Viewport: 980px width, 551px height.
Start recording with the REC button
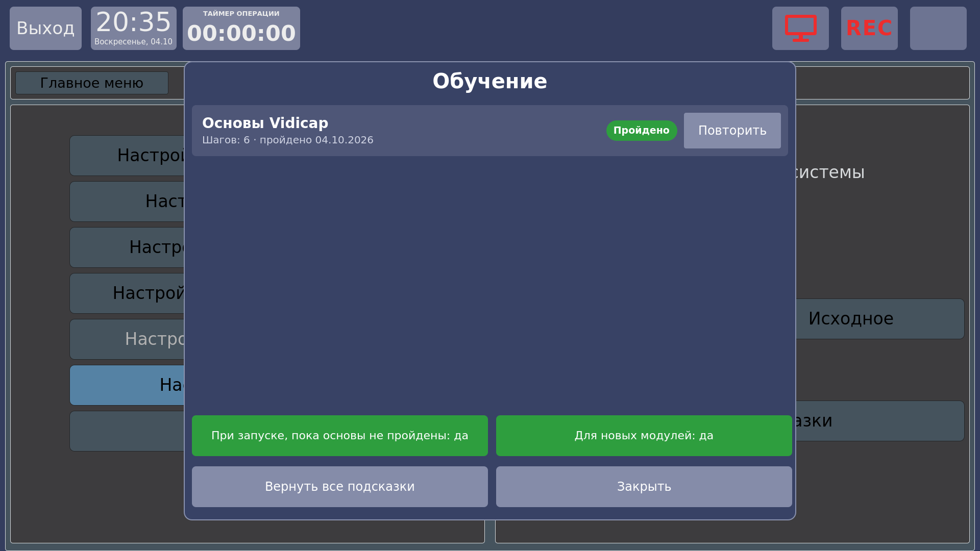869,28
